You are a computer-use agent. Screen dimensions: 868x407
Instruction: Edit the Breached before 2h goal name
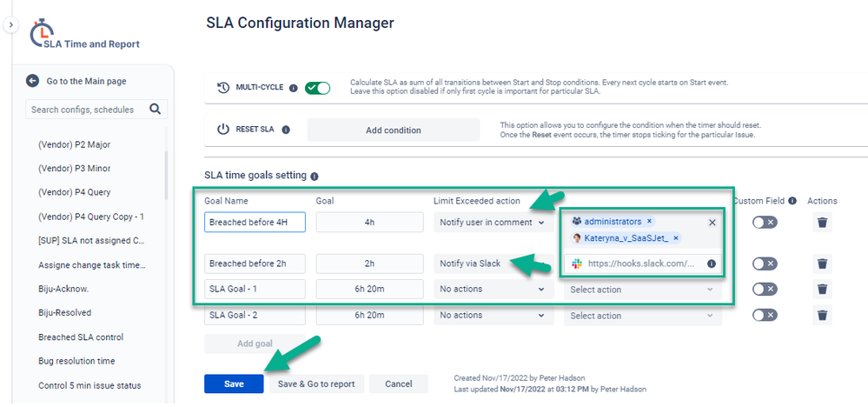point(255,264)
